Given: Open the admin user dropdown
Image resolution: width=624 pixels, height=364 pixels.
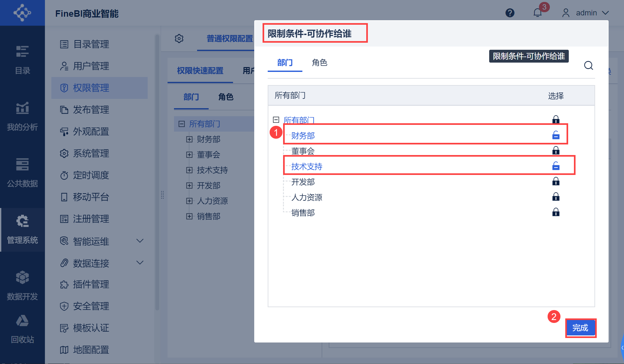Looking at the screenshot, I should 586,13.
